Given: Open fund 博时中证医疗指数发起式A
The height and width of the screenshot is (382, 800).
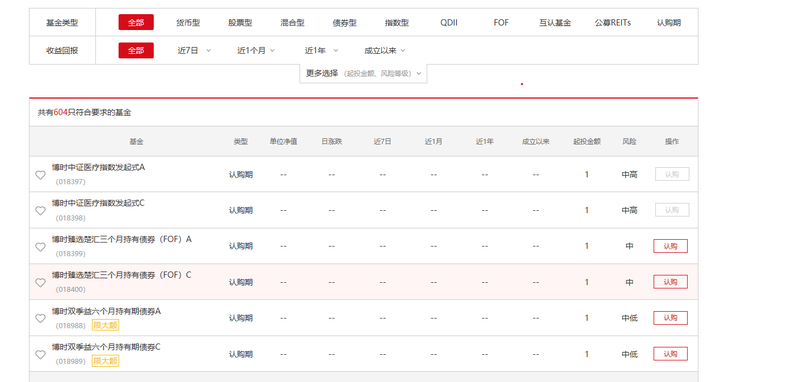Looking at the screenshot, I should (98, 167).
